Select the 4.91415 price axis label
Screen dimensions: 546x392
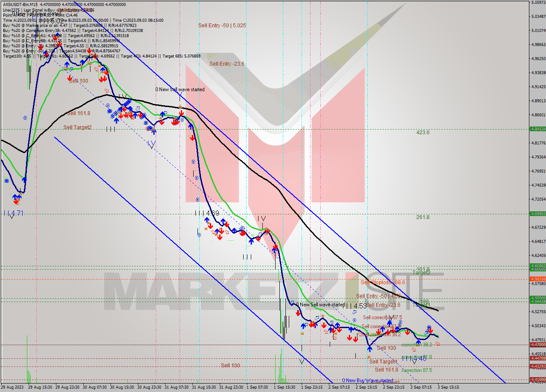tap(539, 86)
